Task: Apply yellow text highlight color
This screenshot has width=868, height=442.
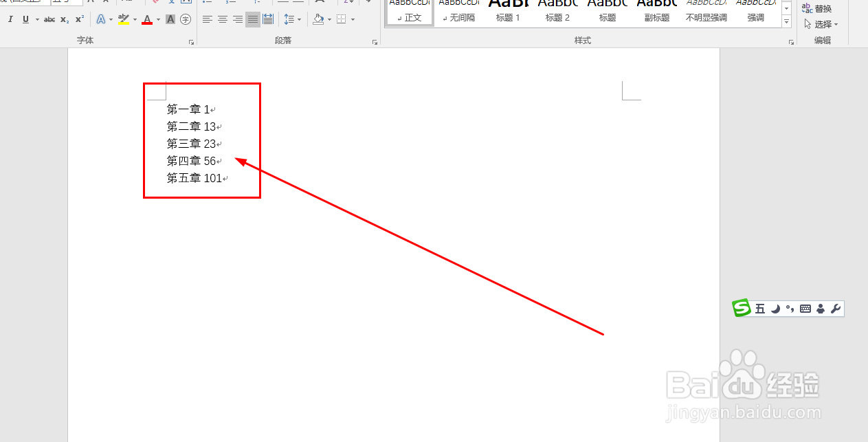Action: [124, 19]
